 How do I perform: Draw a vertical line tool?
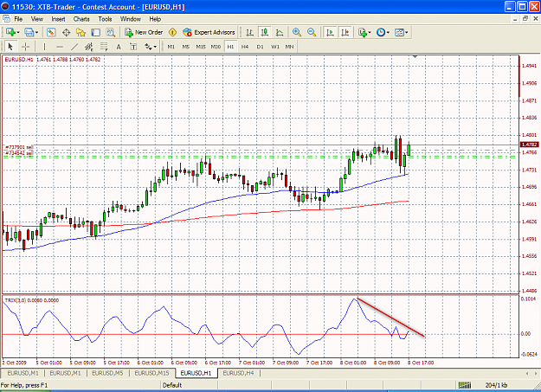(44, 47)
